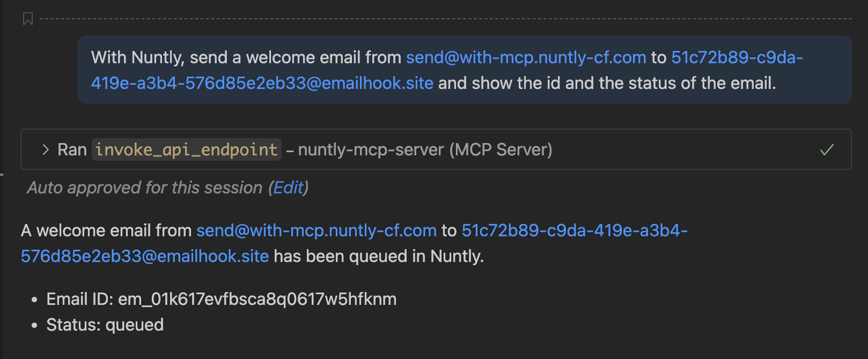Click "Auto approved for this session" text
Screen dimensions: 868x359
(x=145, y=188)
